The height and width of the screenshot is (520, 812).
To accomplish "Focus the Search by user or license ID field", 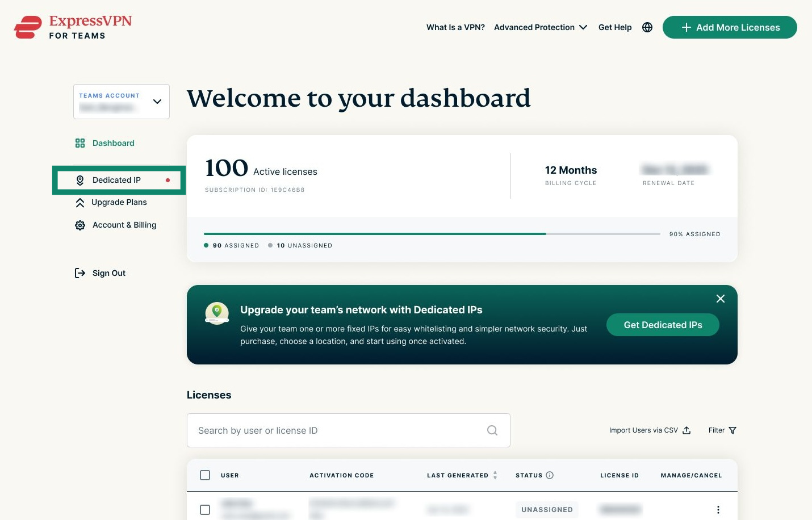I will point(349,430).
